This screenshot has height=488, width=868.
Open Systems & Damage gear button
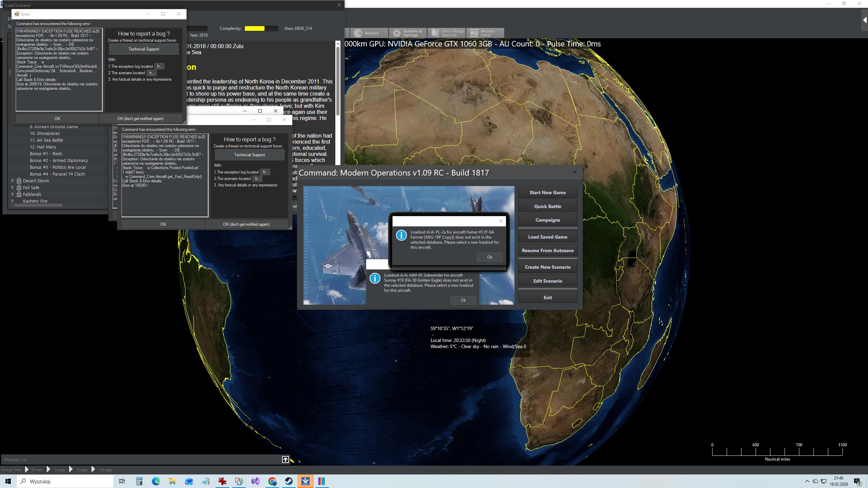408,33
